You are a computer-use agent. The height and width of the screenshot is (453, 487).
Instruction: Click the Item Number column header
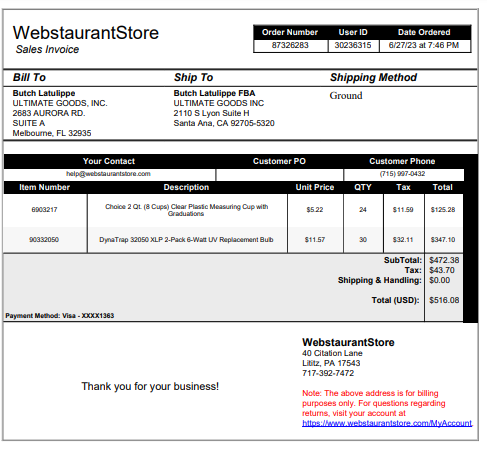[x=44, y=187]
